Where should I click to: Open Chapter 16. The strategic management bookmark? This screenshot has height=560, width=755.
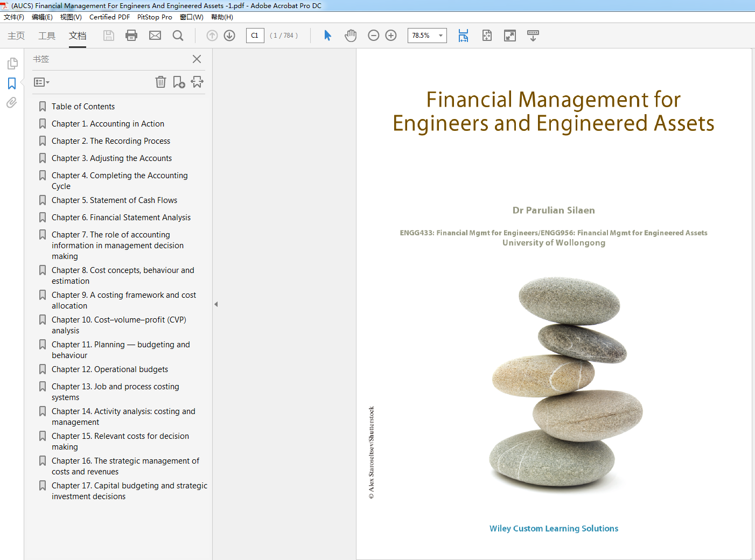pyautogui.click(x=125, y=466)
